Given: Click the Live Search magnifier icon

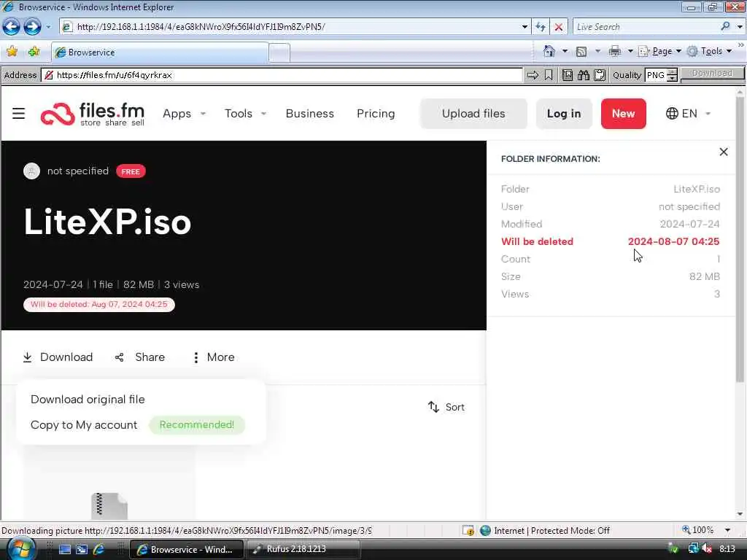Looking at the screenshot, I should 725,27.
